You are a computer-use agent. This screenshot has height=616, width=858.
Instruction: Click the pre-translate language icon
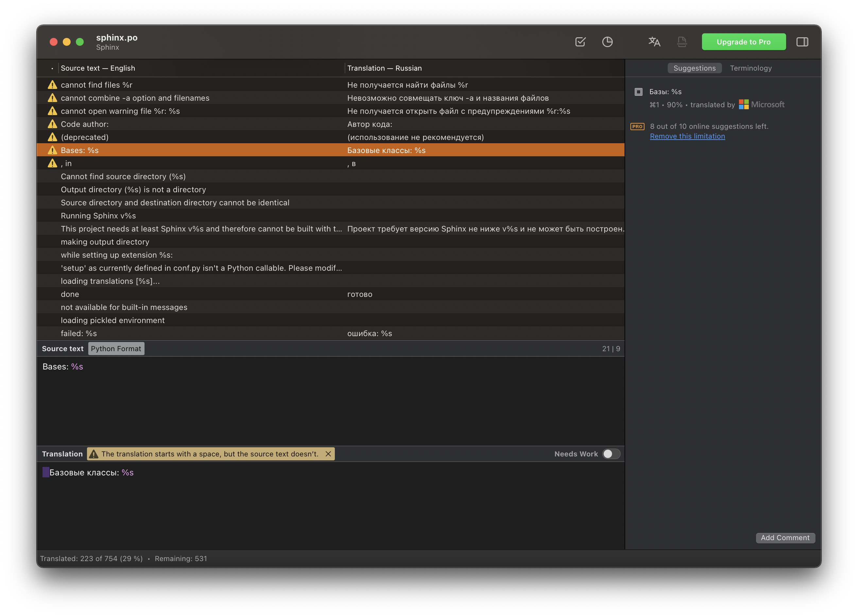click(654, 42)
